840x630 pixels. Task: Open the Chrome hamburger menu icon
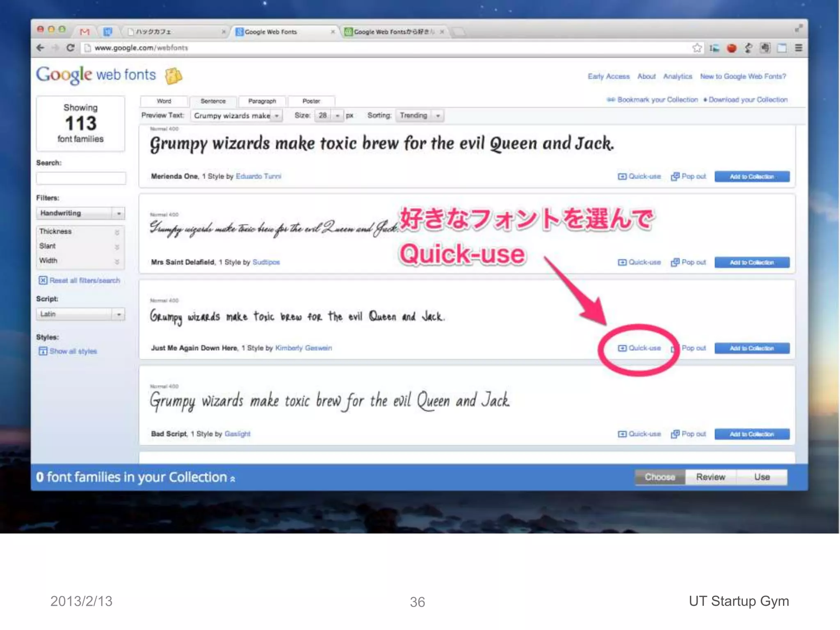point(798,48)
